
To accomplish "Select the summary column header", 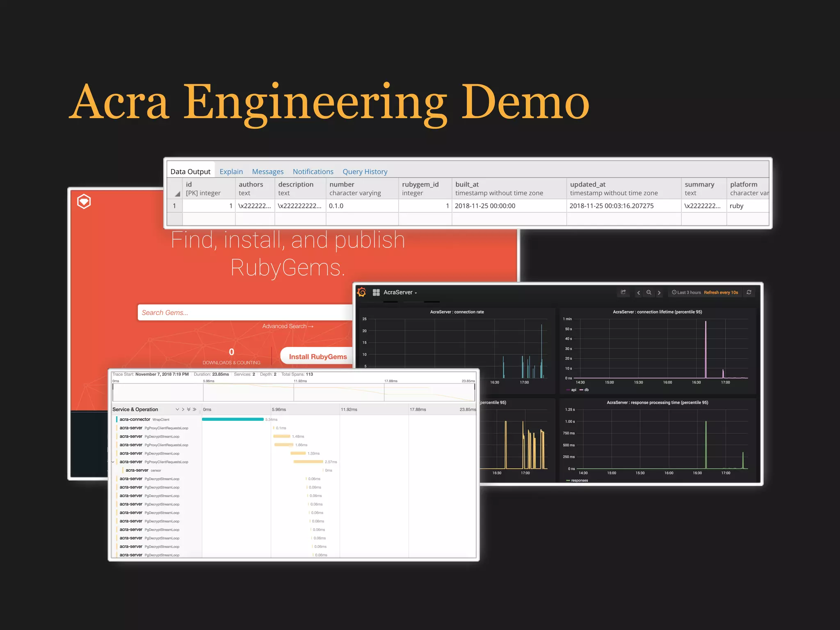I will [x=704, y=189].
